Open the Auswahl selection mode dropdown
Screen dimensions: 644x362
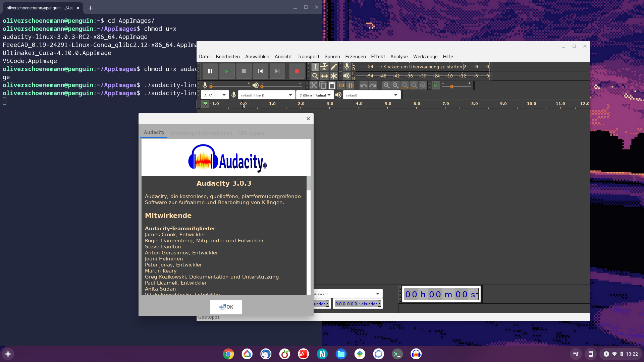tap(348, 294)
